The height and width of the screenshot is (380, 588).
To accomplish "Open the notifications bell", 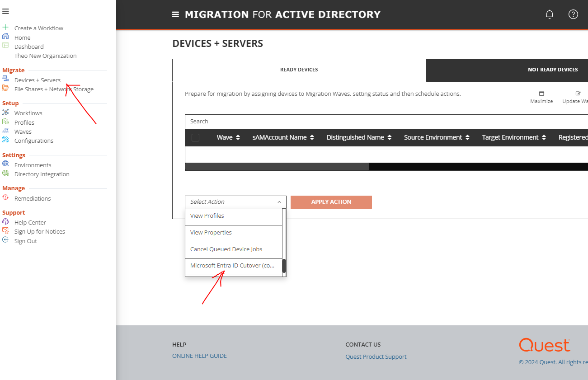I will click(x=550, y=14).
